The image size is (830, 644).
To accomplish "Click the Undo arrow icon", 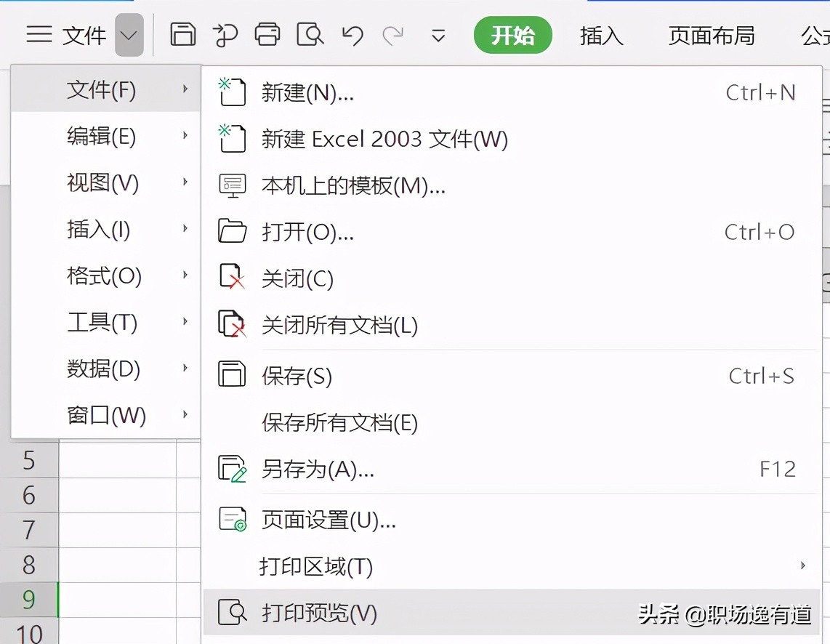I will click(x=352, y=36).
